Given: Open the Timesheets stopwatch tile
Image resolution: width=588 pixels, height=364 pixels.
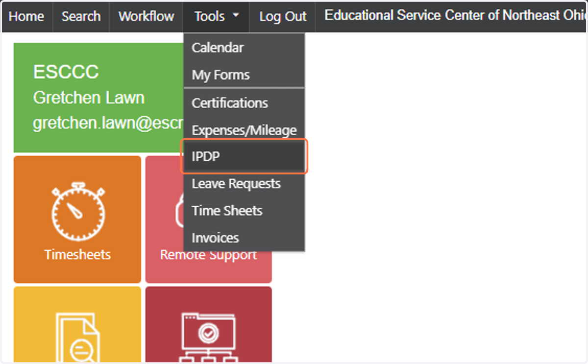Looking at the screenshot, I should coord(77,219).
